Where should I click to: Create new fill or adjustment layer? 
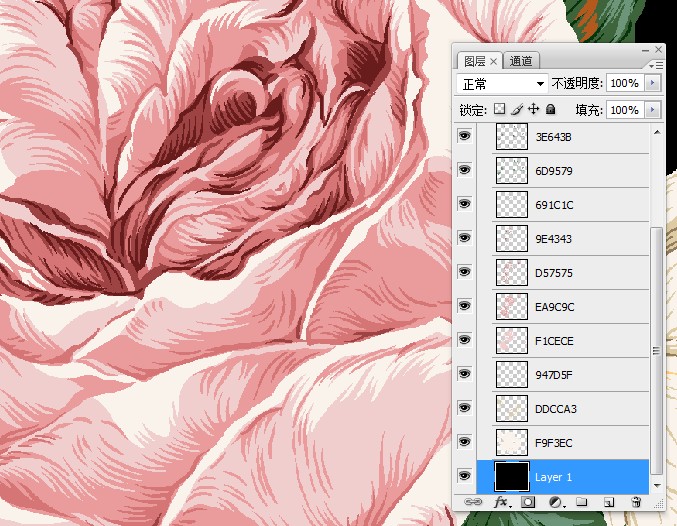point(556,502)
